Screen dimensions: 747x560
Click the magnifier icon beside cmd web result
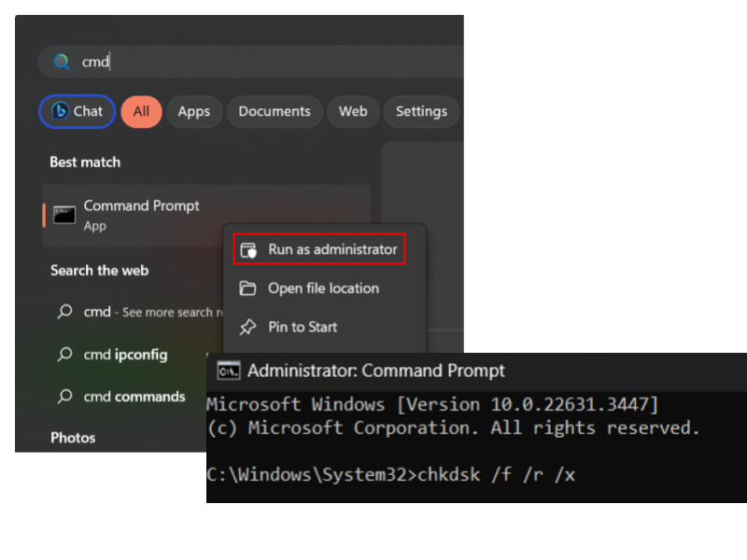tap(64, 312)
